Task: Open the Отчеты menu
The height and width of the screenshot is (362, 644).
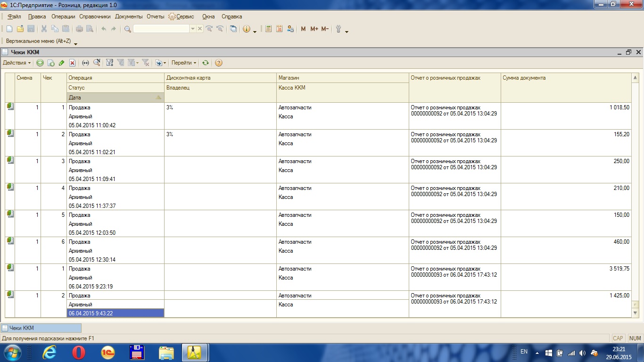Action: pos(155,16)
